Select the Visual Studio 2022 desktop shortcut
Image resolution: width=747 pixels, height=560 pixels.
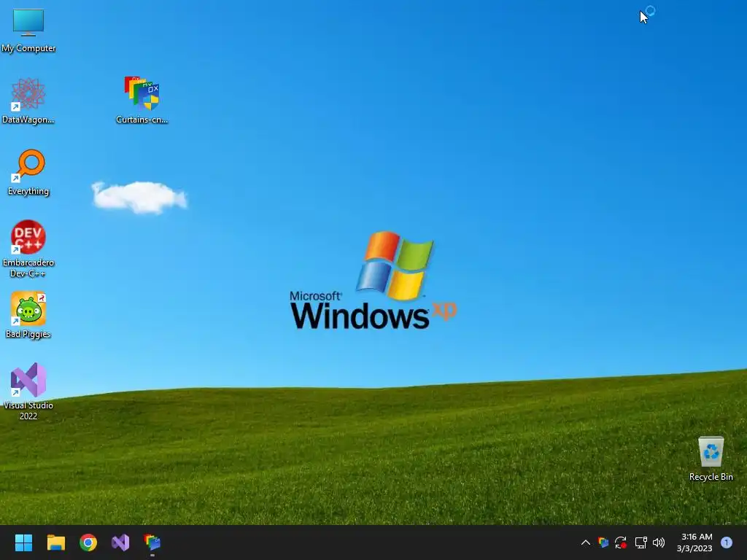point(28,391)
